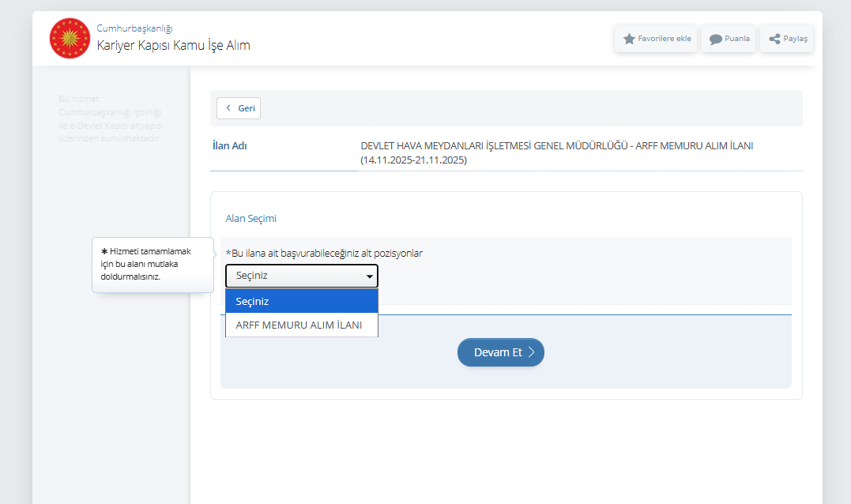Select the highlighted Seçiniz list option
The image size is (851, 504).
point(301,301)
